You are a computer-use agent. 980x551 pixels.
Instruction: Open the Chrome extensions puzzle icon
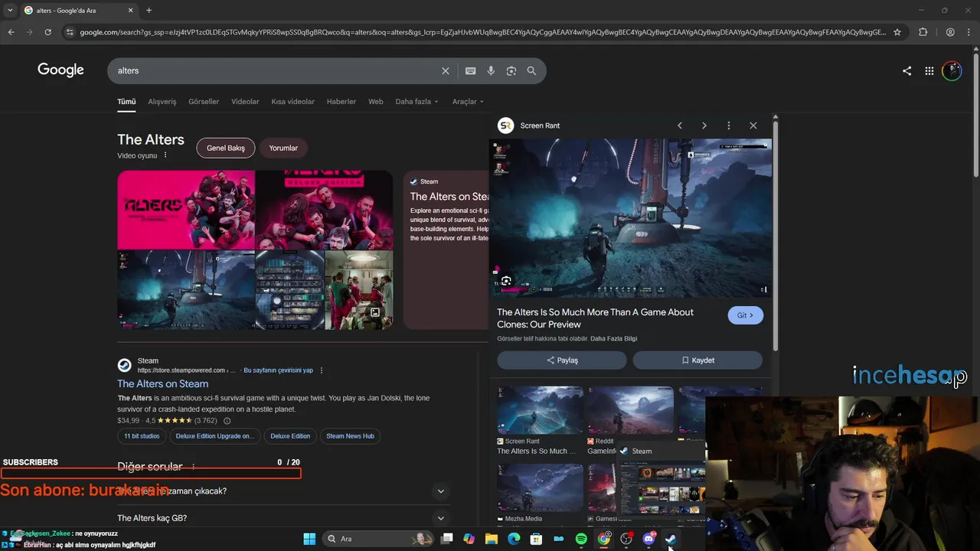click(923, 32)
